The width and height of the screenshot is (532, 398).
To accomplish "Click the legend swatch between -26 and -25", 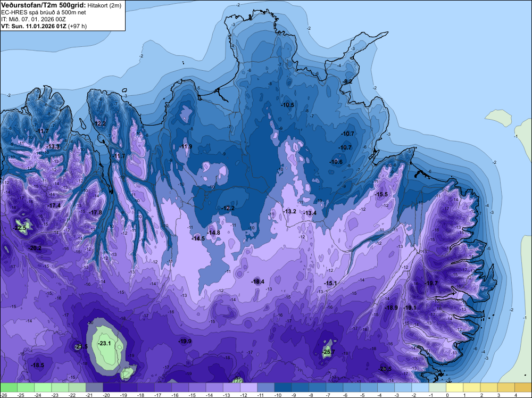I will tap(9, 387).
